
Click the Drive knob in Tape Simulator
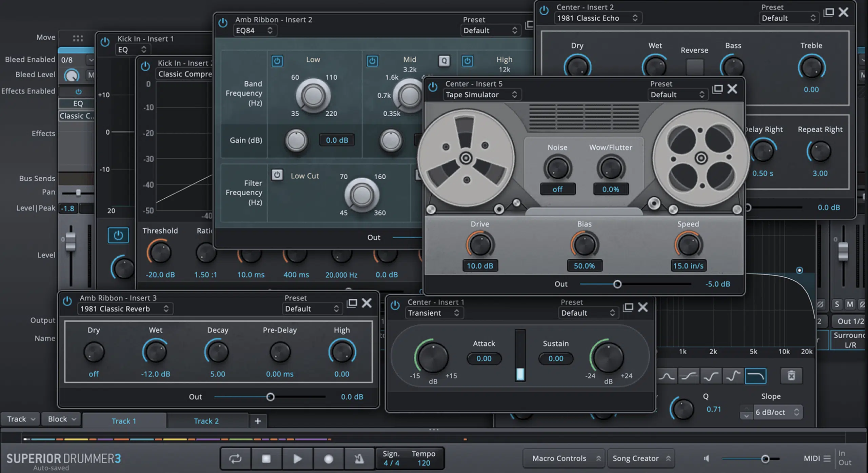(480, 244)
